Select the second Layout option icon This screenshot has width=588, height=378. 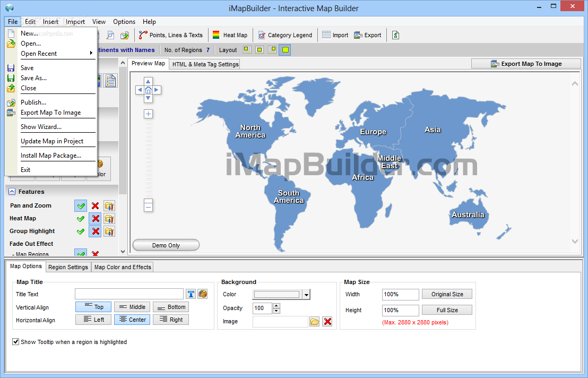coord(260,49)
